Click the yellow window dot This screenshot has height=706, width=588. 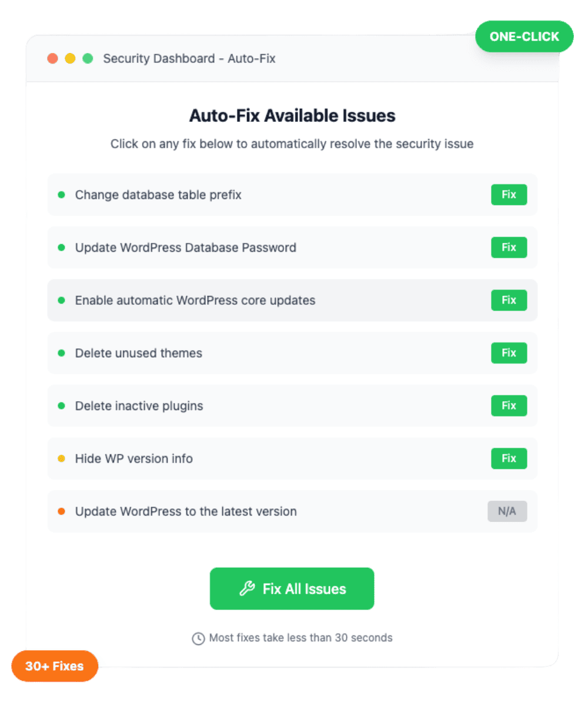(x=70, y=59)
